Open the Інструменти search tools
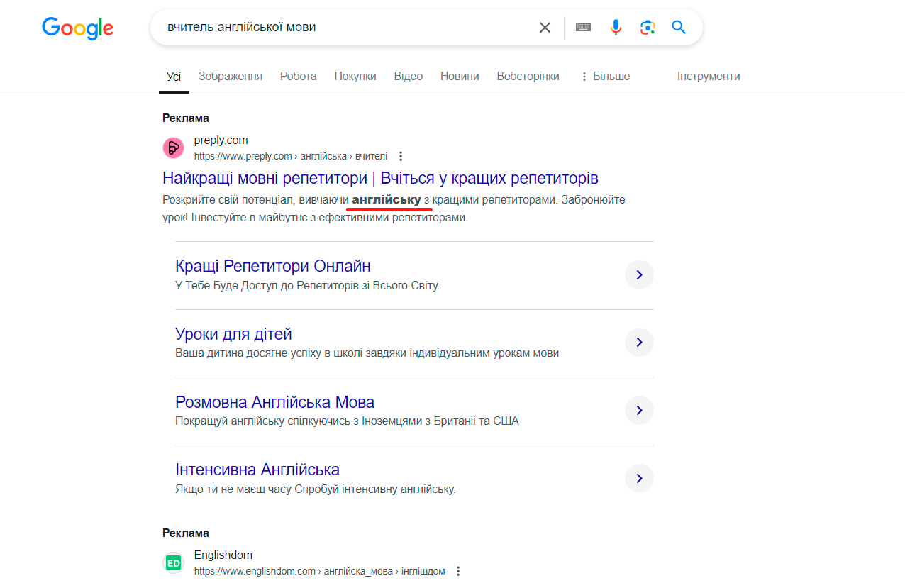The image size is (905, 588). (709, 76)
